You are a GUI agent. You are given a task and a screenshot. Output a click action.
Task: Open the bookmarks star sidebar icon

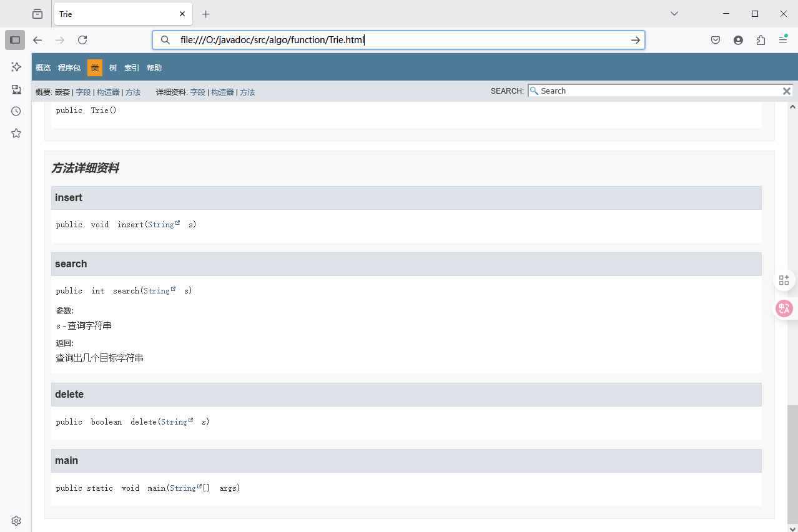point(16,133)
